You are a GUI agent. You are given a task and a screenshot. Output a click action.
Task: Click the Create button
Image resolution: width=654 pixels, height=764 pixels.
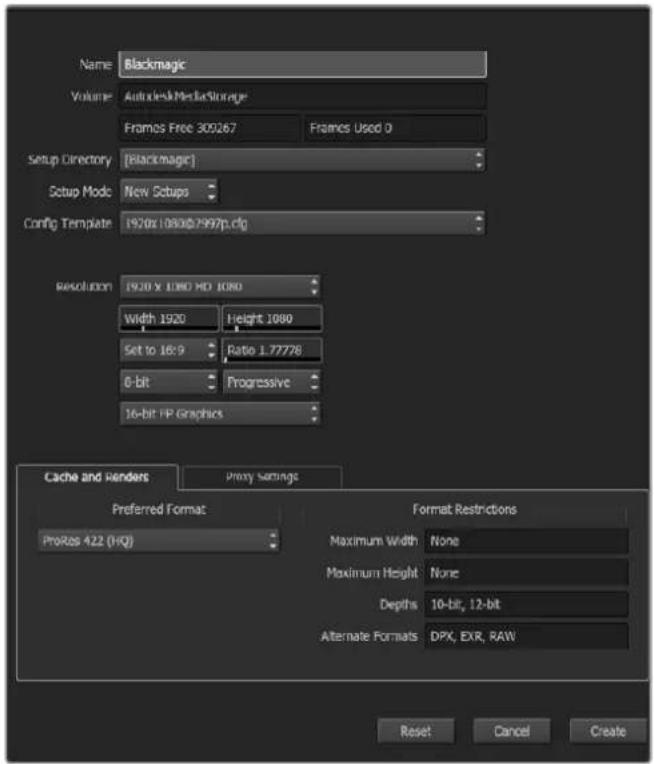(x=608, y=731)
